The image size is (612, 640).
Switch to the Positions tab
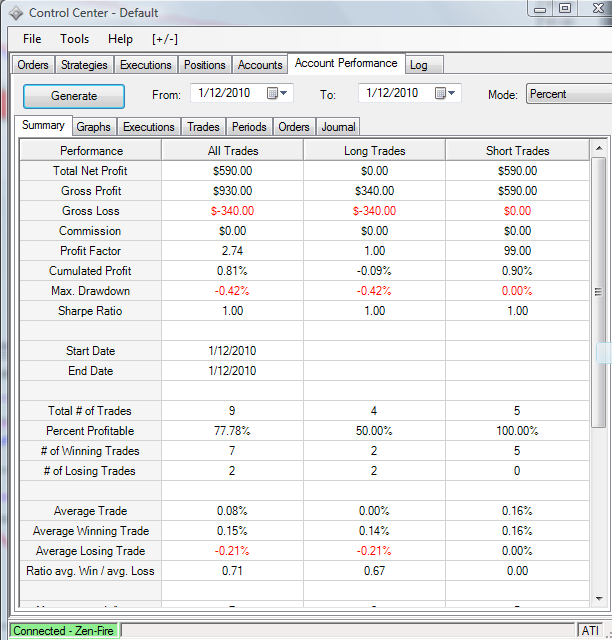(x=205, y=65)
